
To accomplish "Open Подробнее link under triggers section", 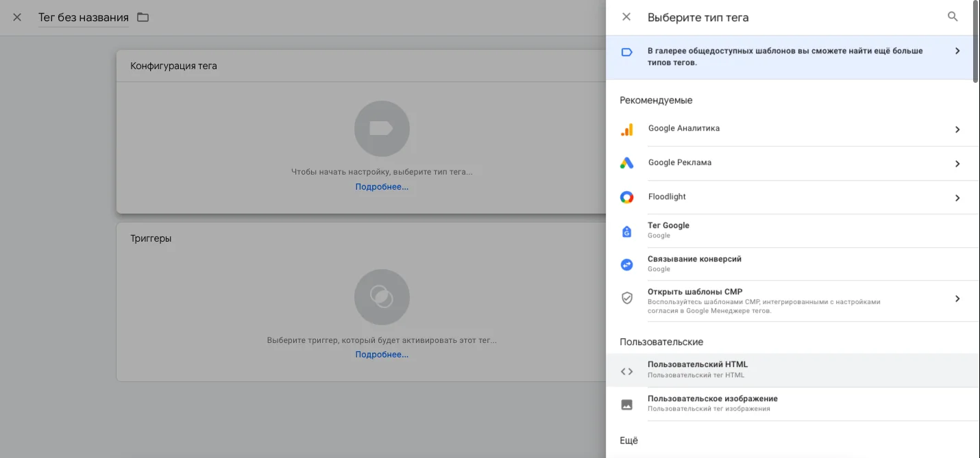I will pyautogui.click(x=382, y=355).
